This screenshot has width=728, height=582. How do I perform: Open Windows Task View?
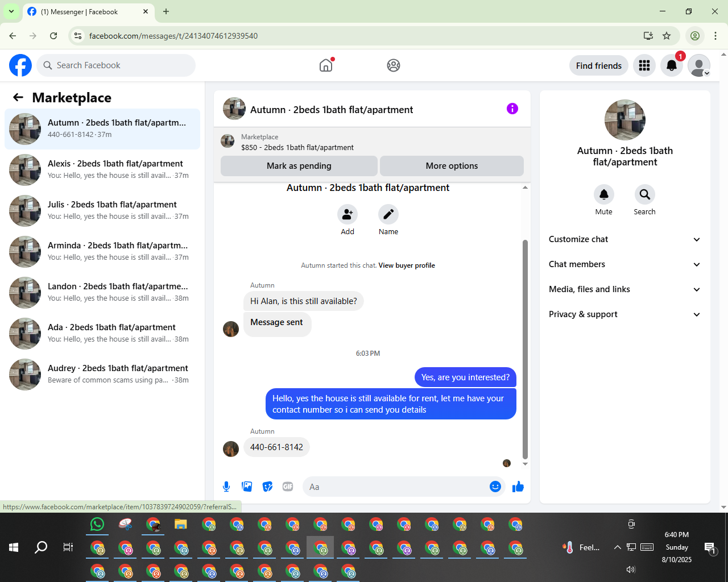(68, 547)
